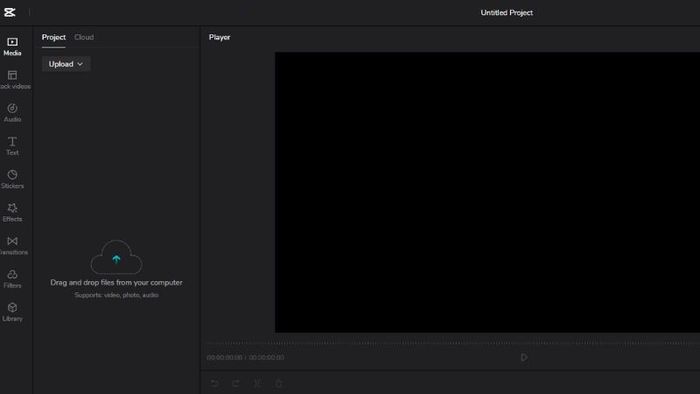Open the Transitions panel

click(12, 246)
